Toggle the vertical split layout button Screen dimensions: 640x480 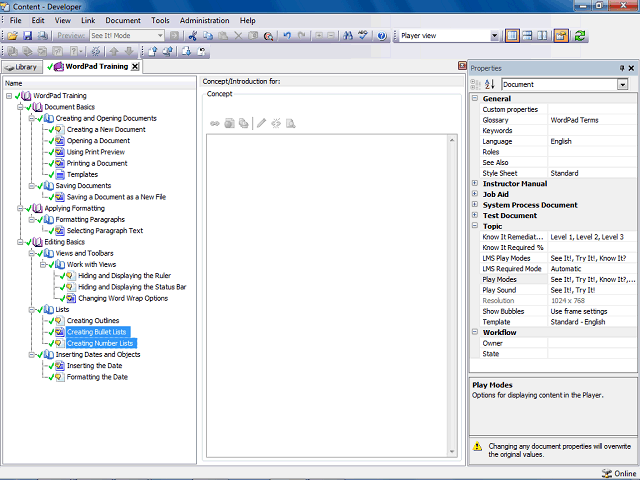pyautogui.click(x=512, y=36)
